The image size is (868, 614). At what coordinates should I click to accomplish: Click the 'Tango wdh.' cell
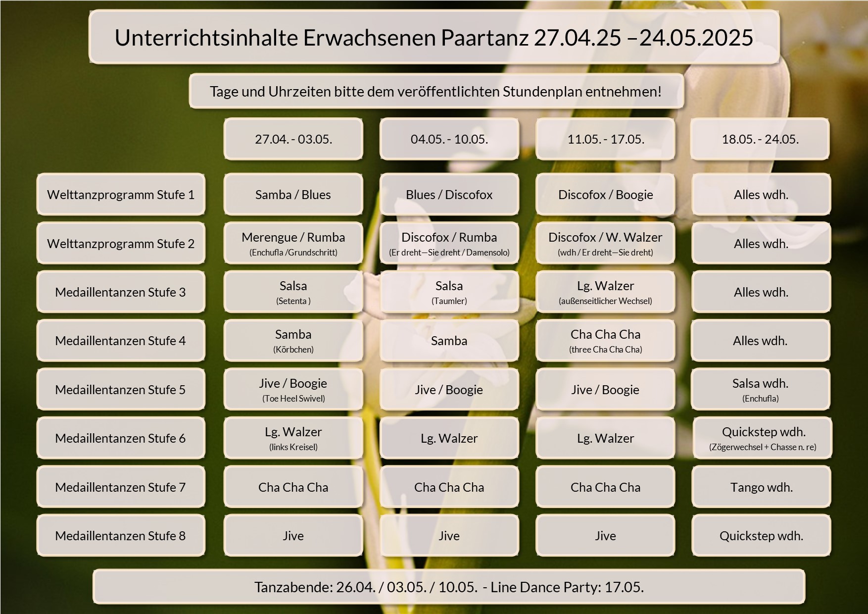click(761, 487)
